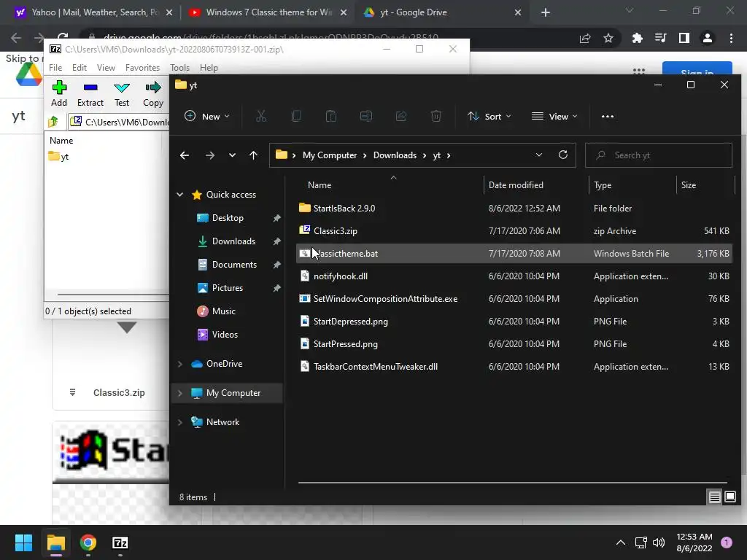Click the Test button in 7-Zip toolbar
The width and height of the screenshot is (747, 560).
122,93
